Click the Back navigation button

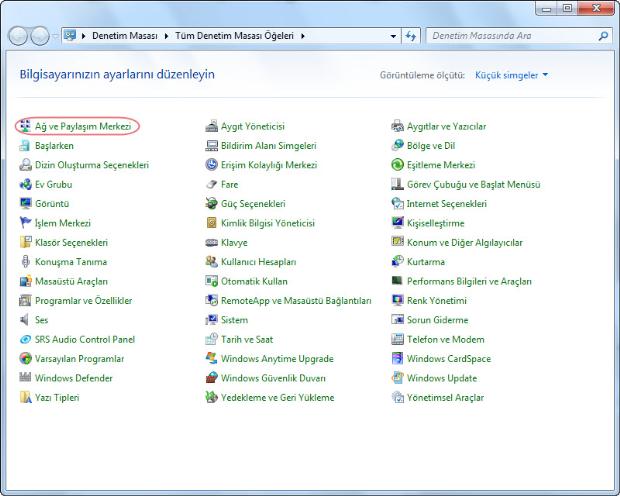18,36
